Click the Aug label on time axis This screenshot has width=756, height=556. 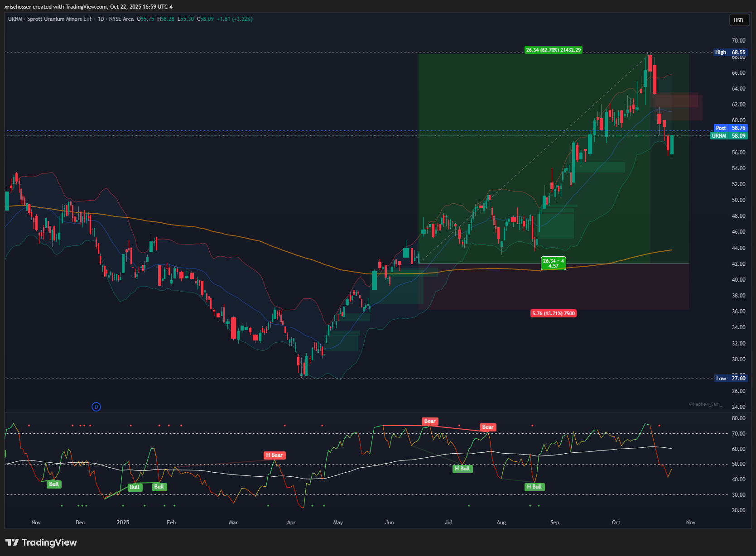click(501, 522)
